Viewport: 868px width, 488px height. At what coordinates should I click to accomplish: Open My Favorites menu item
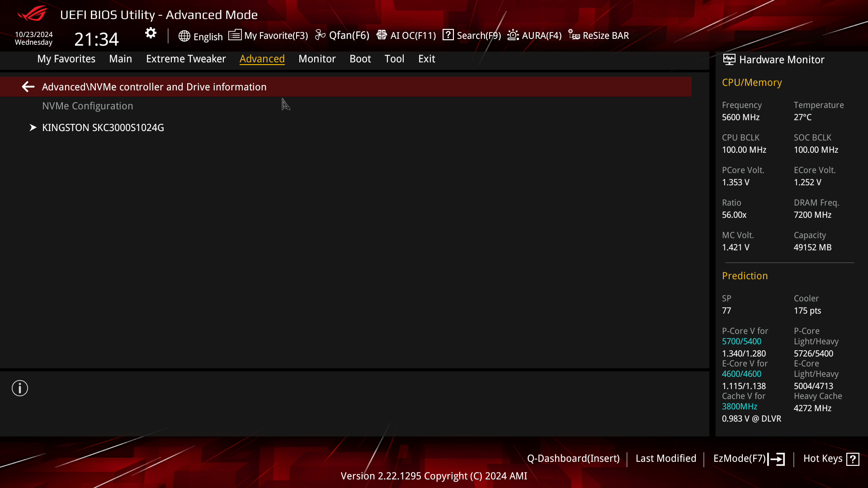point(66,58)
